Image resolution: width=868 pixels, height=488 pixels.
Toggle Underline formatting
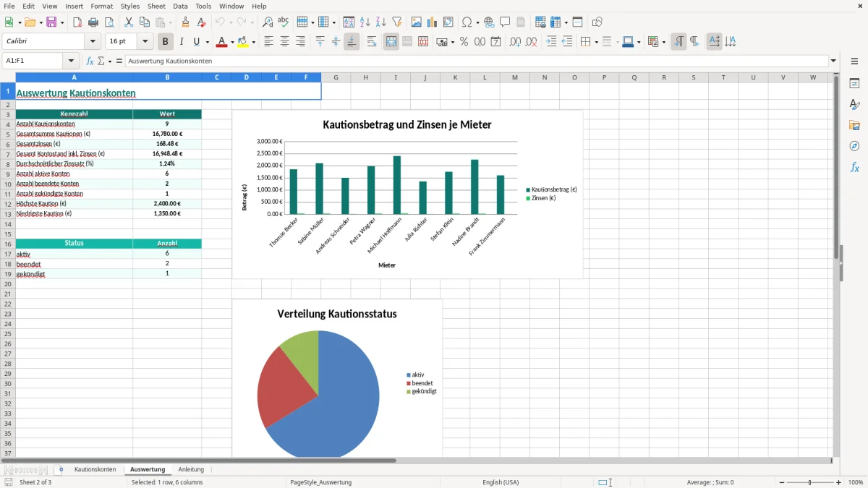[196, 42]
